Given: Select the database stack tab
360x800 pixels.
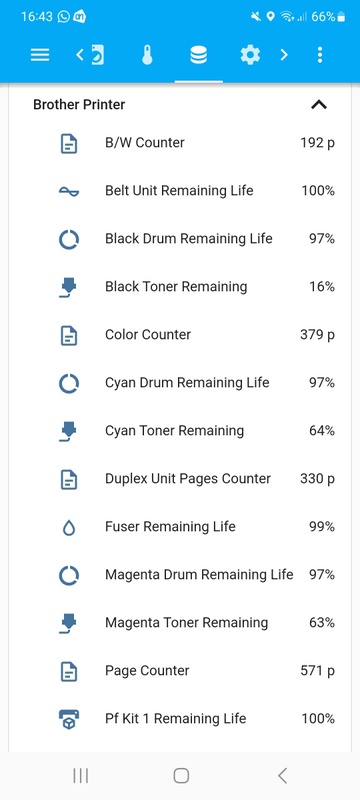Looking at the screenshot, I should click(198, 55).
